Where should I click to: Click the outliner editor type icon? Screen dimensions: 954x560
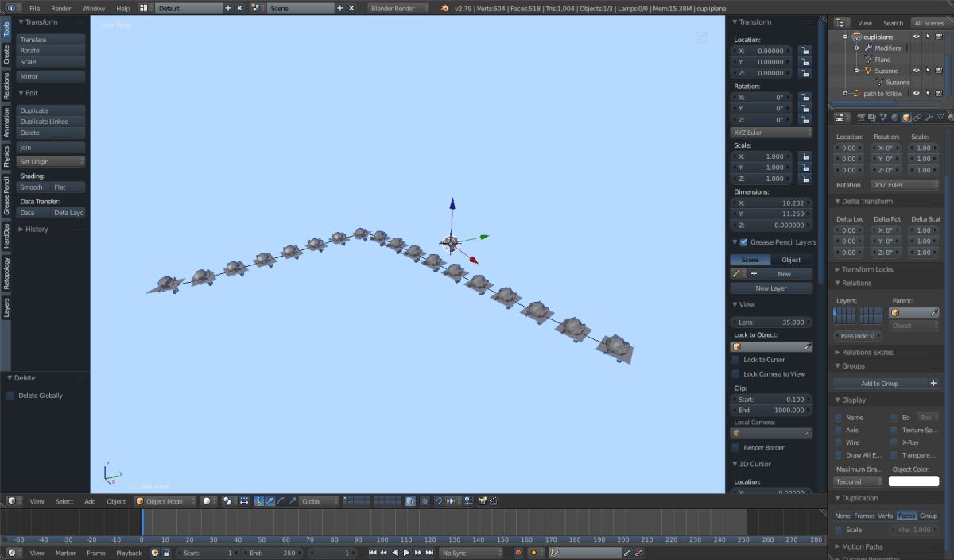coord(841,23)
